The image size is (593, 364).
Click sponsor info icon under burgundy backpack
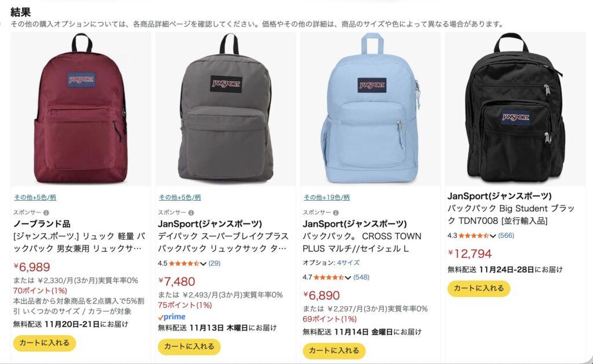coord(46,213)
